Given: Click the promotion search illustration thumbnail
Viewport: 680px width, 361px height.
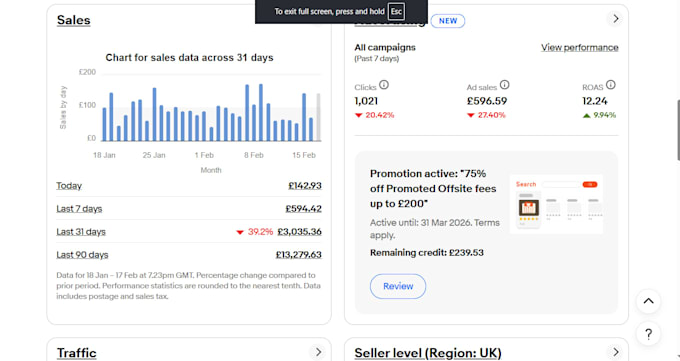Looking at the screenshot, I should click(x=556, y=204).
